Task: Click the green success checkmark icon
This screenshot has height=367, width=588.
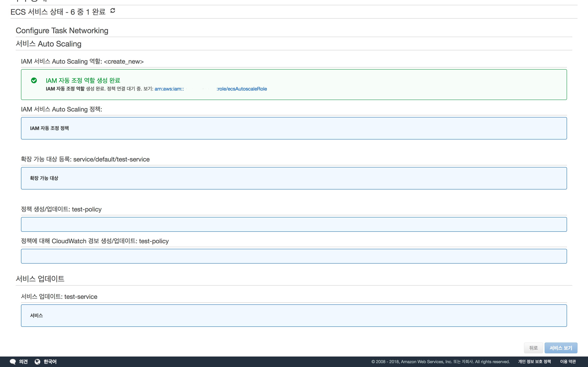Action: tap(34, 80)
